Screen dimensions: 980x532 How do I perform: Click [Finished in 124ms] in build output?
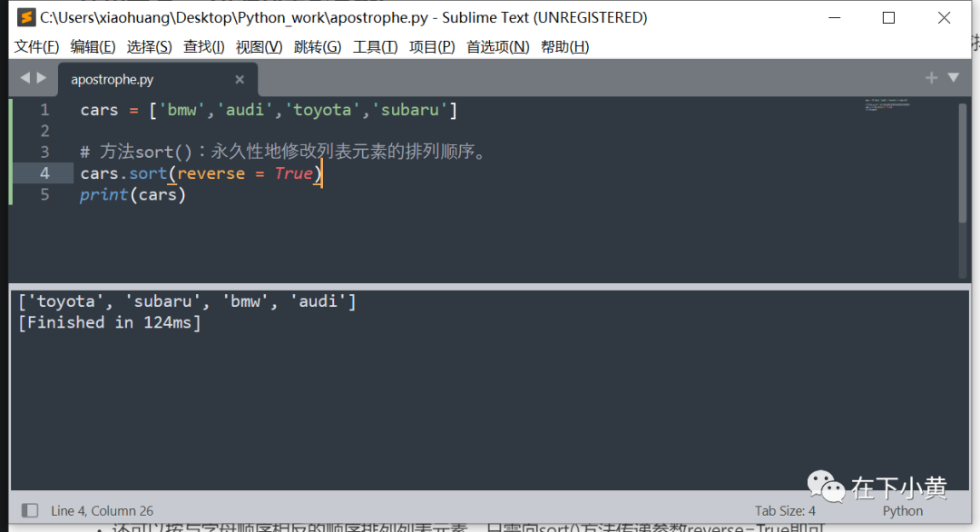[x=110, y=322]
